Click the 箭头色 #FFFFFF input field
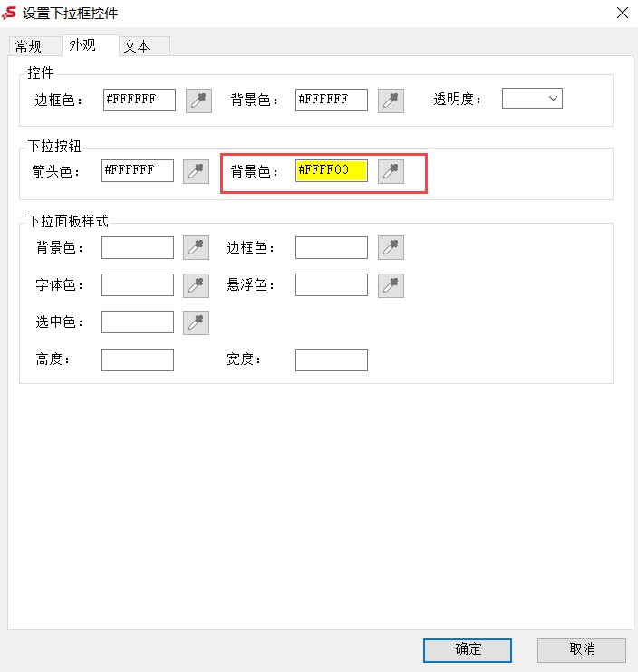The height and width of the screenshot is (672, 638). pyautogui.click(x=138, y=170)
